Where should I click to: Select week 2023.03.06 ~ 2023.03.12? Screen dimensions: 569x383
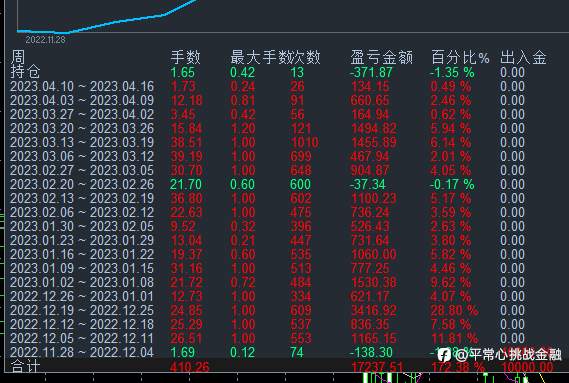pos(82,156)
